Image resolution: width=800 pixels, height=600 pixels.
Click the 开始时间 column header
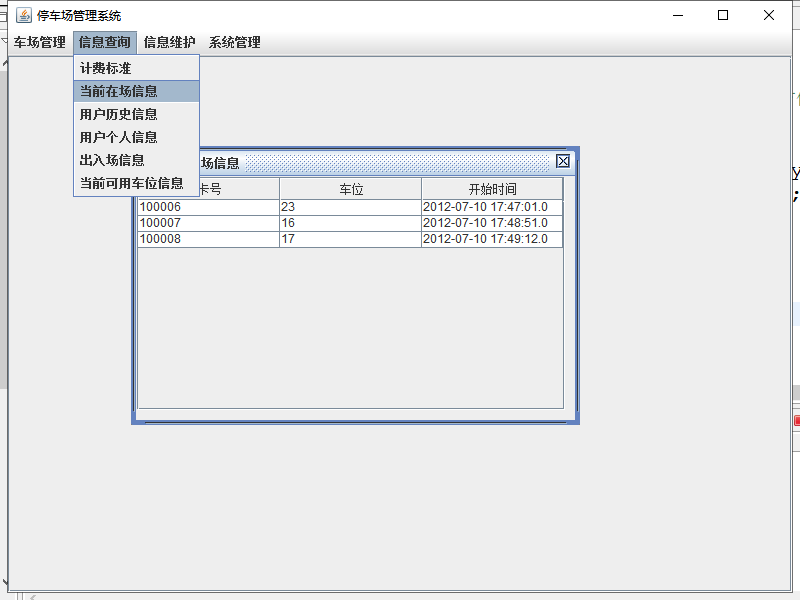tap(492, 189)
